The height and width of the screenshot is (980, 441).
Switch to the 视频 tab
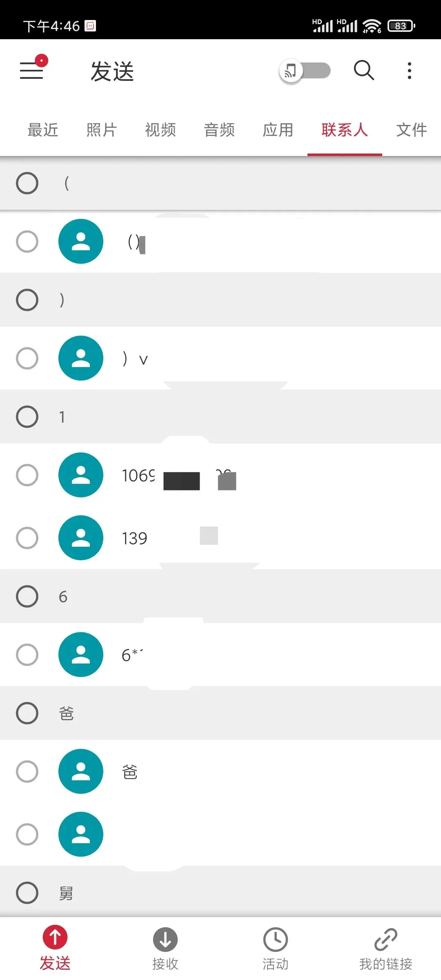click(160, 130)
